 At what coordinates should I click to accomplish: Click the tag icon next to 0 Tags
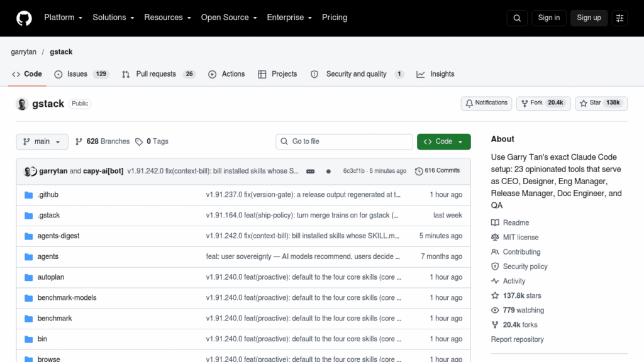click(x=139, y=141)
